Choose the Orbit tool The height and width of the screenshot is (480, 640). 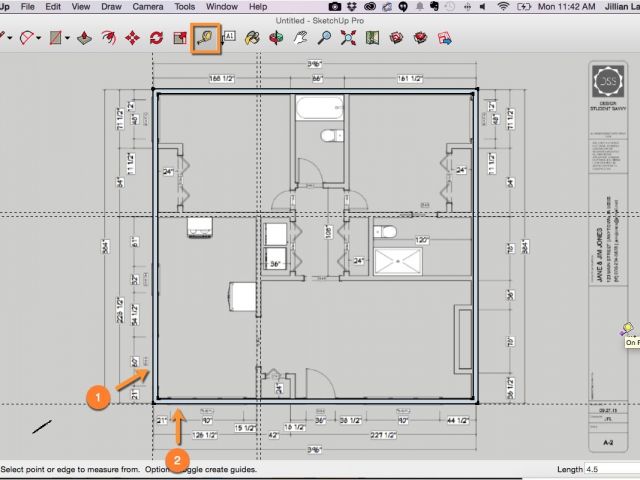click(x=277, y=39)
